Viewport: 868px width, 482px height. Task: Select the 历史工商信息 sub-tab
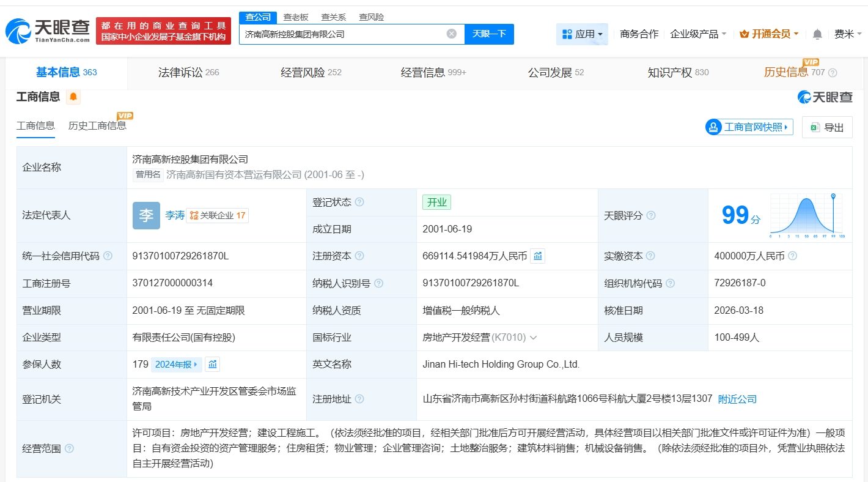point(97,125)
